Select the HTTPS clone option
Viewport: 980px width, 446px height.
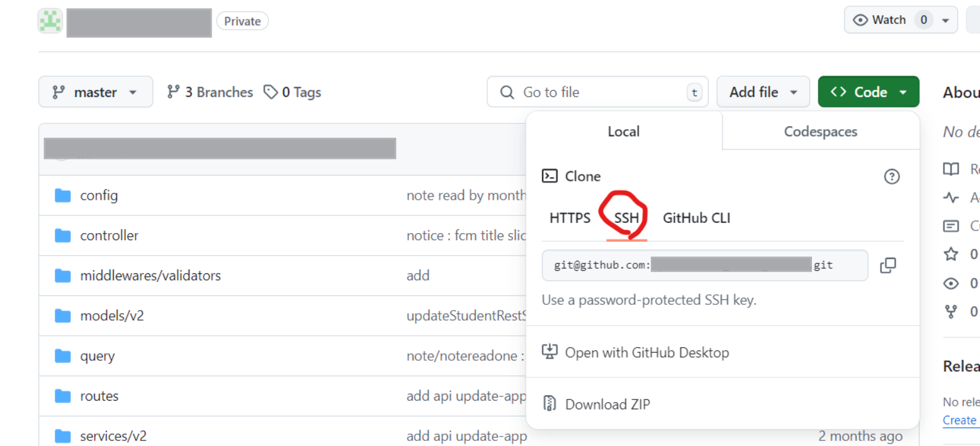pyautogui.click(x=570, y=218)
